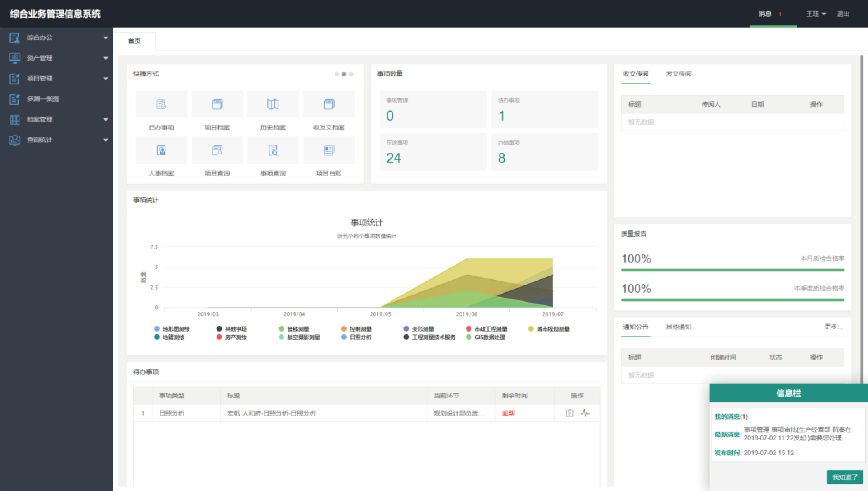The width and height of the screenshot is (868, 491).
Task: Open 多测一张图 in the sidebar
Action: (43, 99)
